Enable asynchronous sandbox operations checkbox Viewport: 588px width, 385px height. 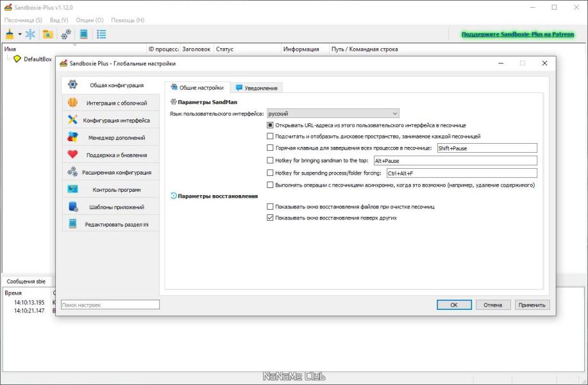click(x=270, y=185)
